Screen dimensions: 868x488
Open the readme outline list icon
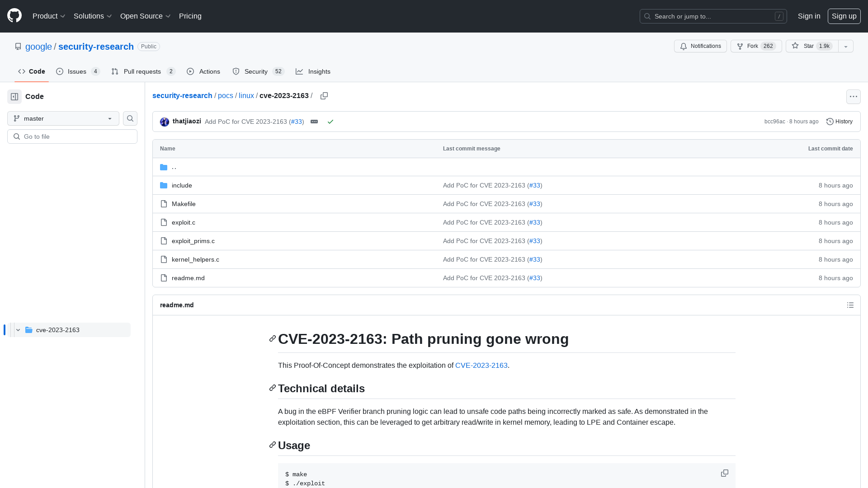tap(850, 305)
